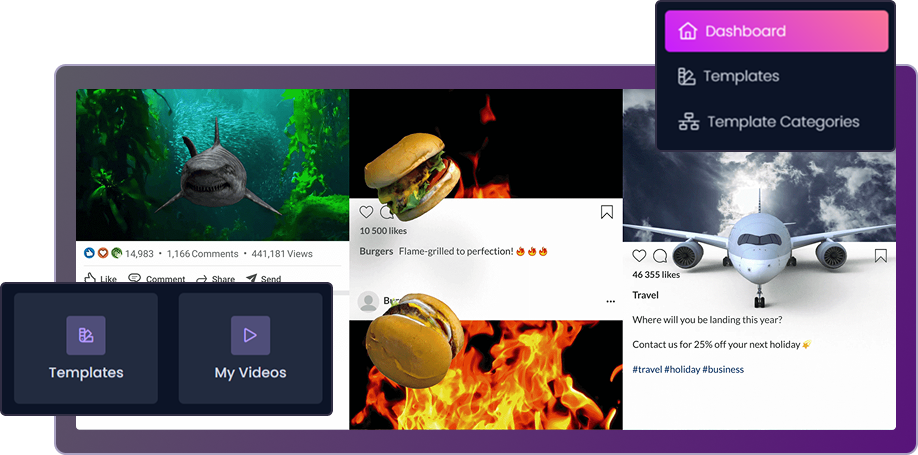Open three-dot options on second burger post
The height and width of the screenshot is (455, 918).
[610, 301]
